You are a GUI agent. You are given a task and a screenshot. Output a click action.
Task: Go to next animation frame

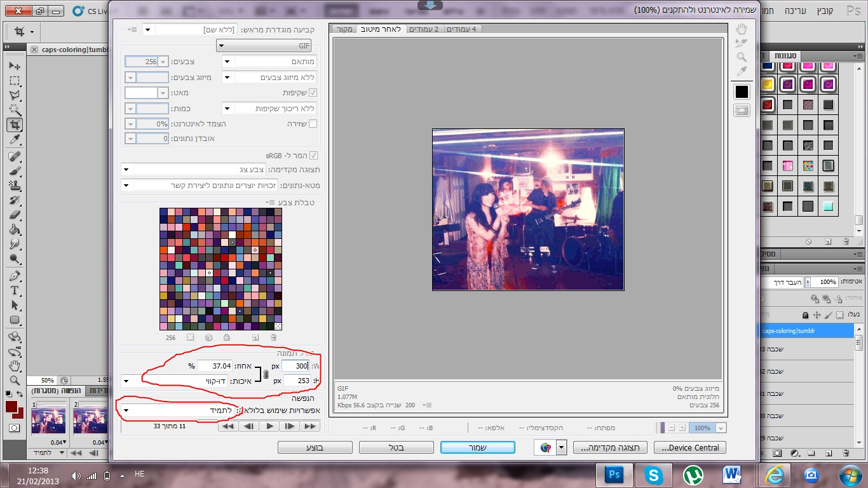click(x=289, y=426)
